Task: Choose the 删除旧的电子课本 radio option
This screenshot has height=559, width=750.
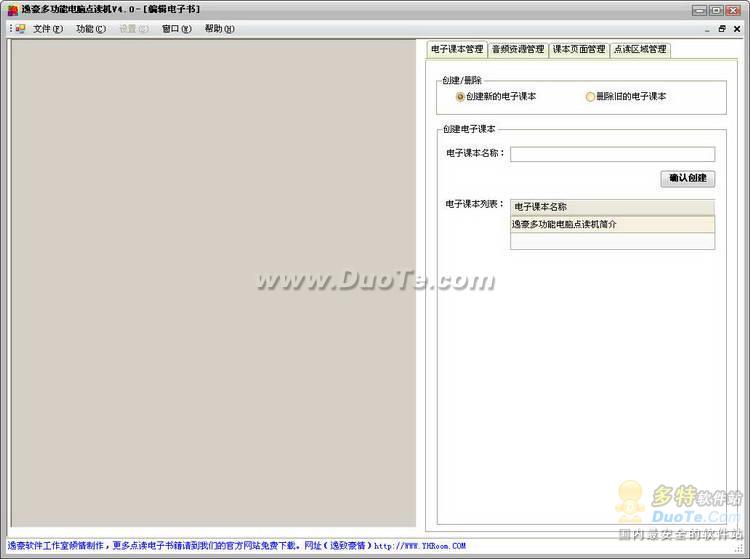Action: coord(590,97)
